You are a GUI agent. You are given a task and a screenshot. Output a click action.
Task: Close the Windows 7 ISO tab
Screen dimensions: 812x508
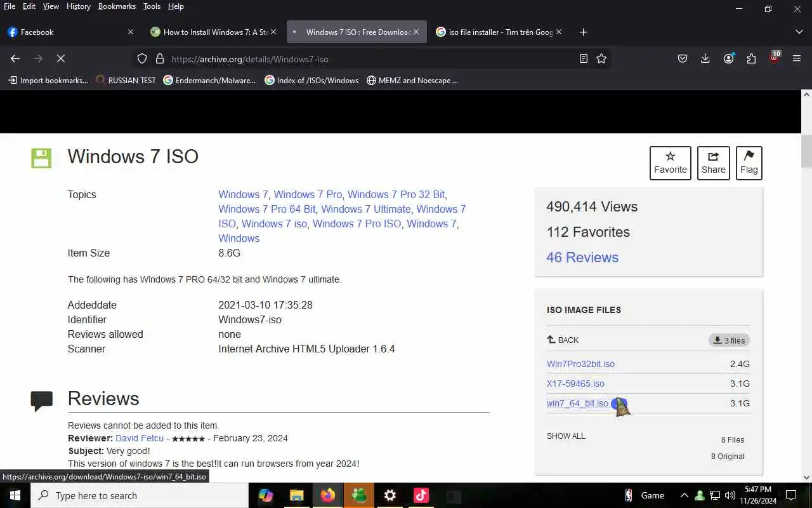(416, 32)
